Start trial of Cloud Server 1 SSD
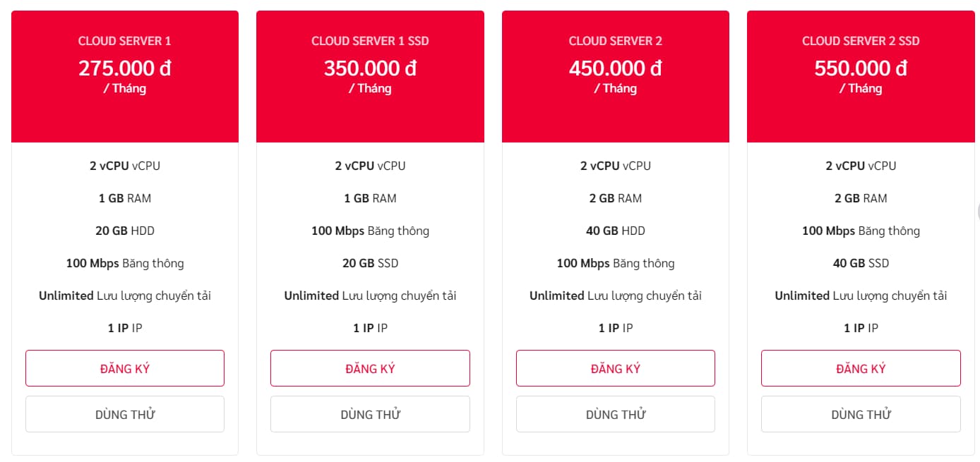This screenshot has width=980, height=462. [370, 414]
